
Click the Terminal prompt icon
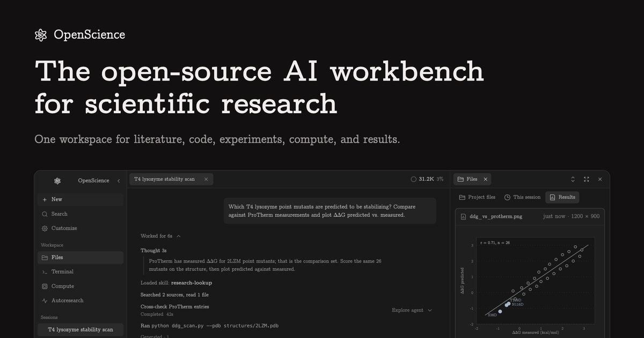pyautogui.click(x=45, y=272)
